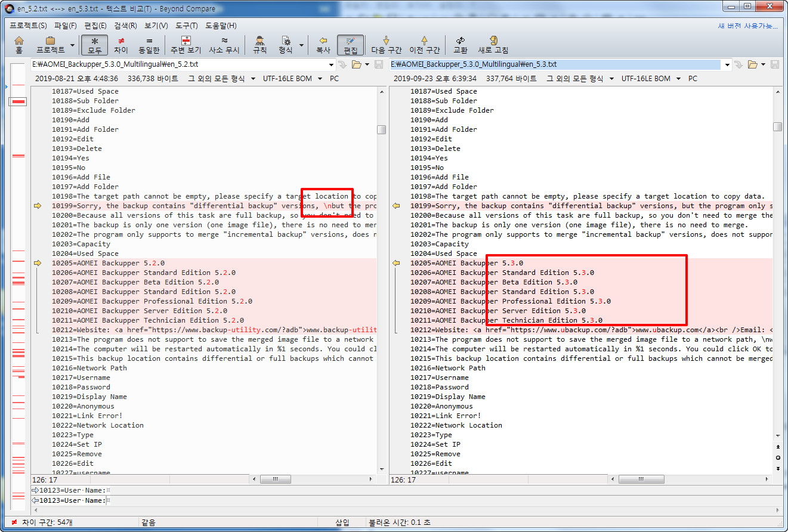Click the Insert mode (삽입) status bar indicator
788x532 pixels.
(x=342, y=522)
